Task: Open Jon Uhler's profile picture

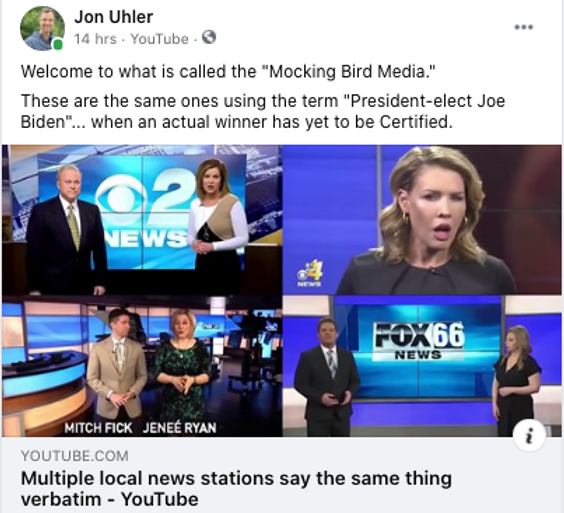Action: pyautogui.click(x=42, y=28)
